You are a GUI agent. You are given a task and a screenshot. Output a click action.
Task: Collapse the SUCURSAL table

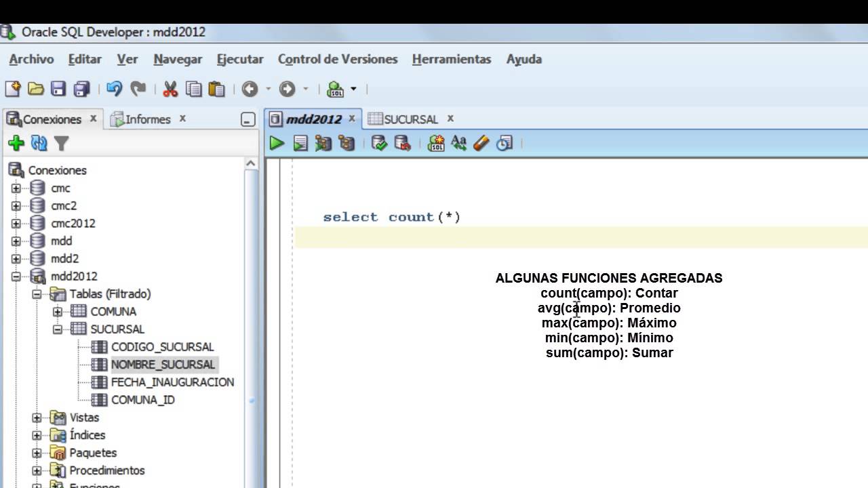pyautogui.click(x=58, y=329)
